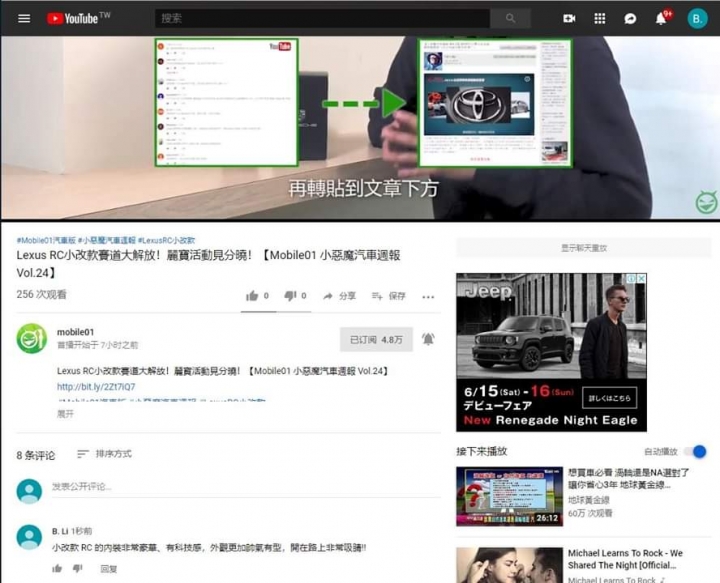Dislike B. Li's comment
Image resolution: width=720 pixels, height=583 pixels.
78,569
